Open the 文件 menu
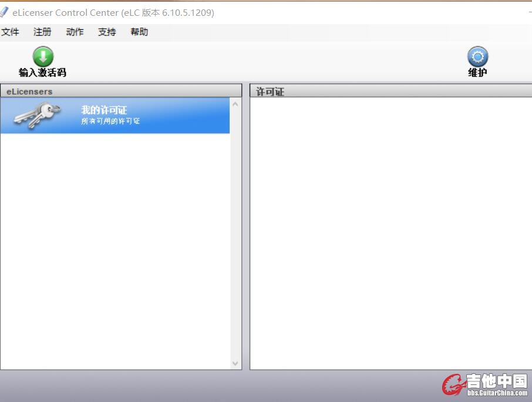532x402 pixels. point(10,32)
